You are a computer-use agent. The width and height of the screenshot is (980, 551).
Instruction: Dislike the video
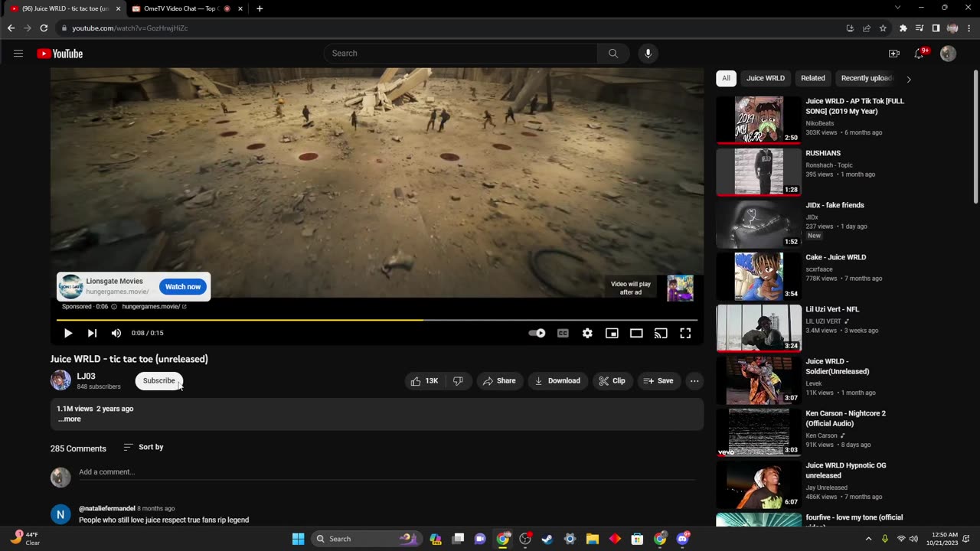coord(458,381)
